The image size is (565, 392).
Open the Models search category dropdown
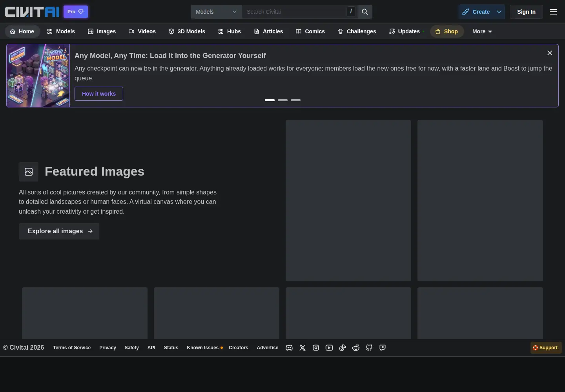coord(217,12)
